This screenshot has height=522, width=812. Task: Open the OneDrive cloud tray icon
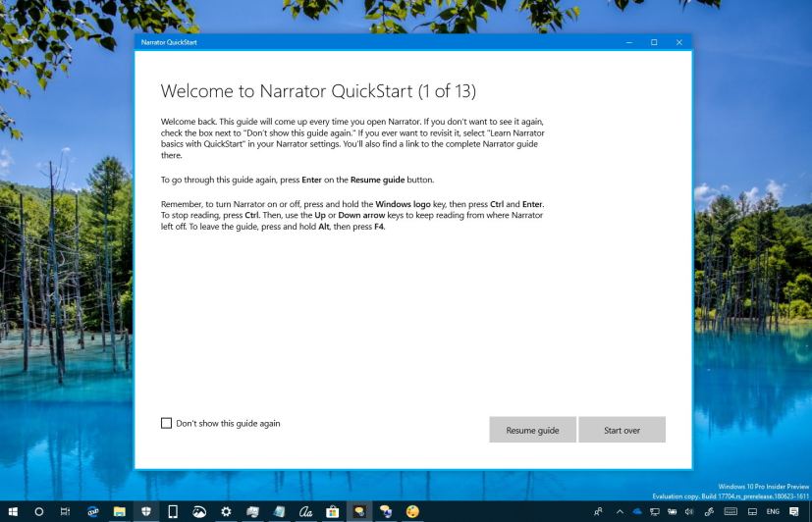pos(636,511)
